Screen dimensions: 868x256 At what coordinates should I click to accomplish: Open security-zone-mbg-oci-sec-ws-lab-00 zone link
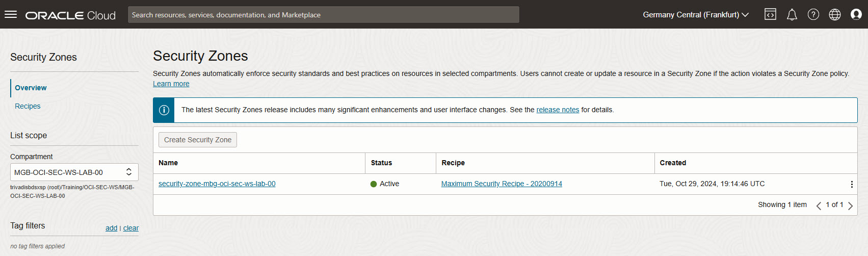217,184
